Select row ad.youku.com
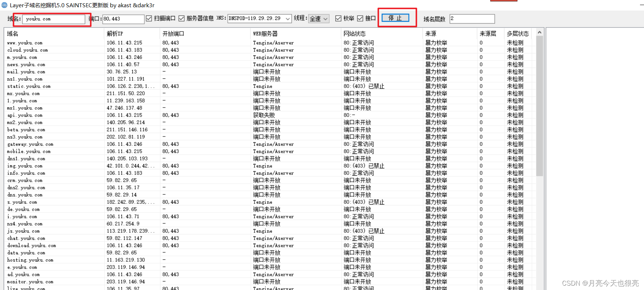Screen dimensions: 644x290 point(270,274)
